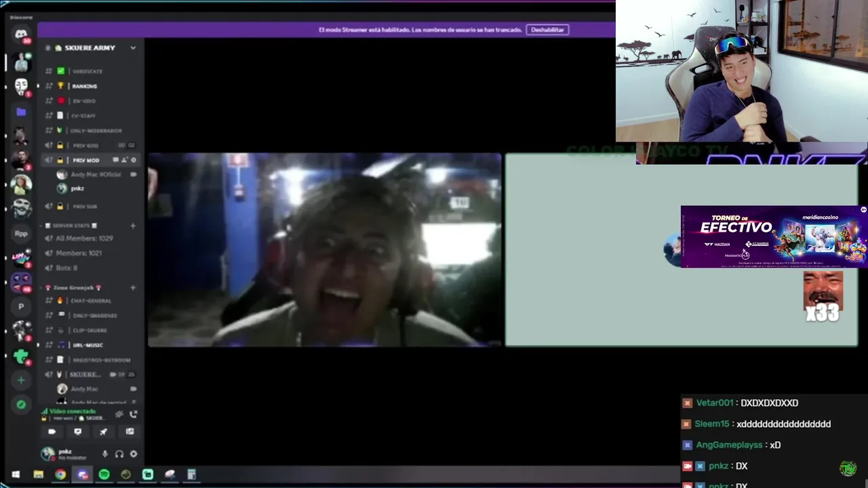The width and height of the screenshot is (868, 488).
Task: Open PRIV MOD channel settings gear
Action: [133, 160]
